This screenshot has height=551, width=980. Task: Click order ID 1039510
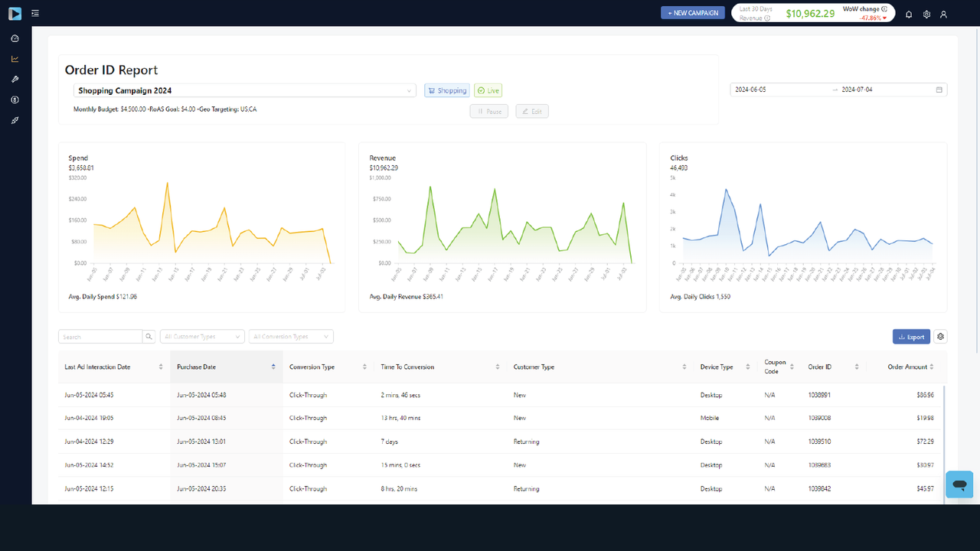coord(819,442)
